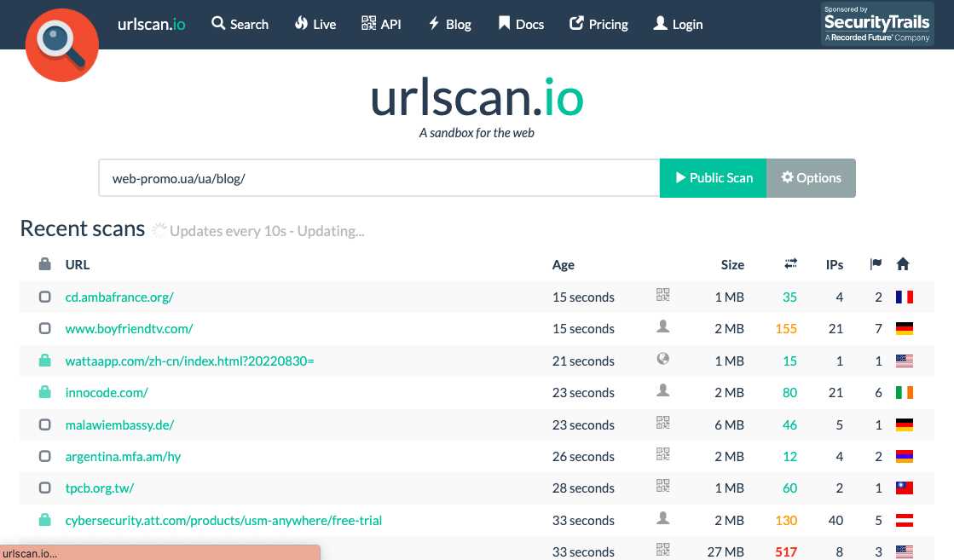954x560 pixels.
Task: Open the argentina.mfa.am/hy scan result
Action: (x=123, y=457)
